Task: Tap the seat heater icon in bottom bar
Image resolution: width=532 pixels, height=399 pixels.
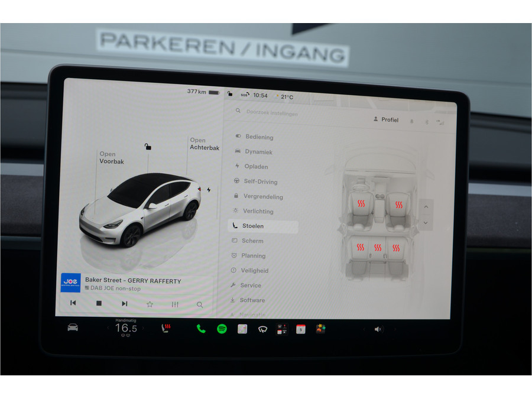Action: pos(166,328)
